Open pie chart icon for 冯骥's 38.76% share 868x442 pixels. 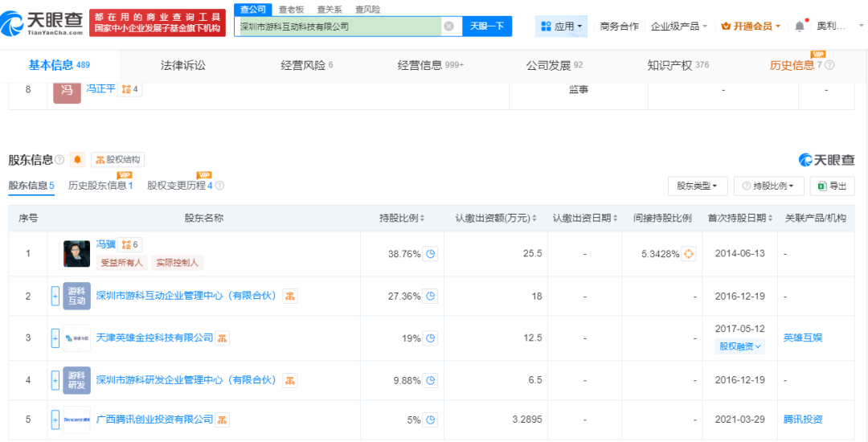pos(431,254)
